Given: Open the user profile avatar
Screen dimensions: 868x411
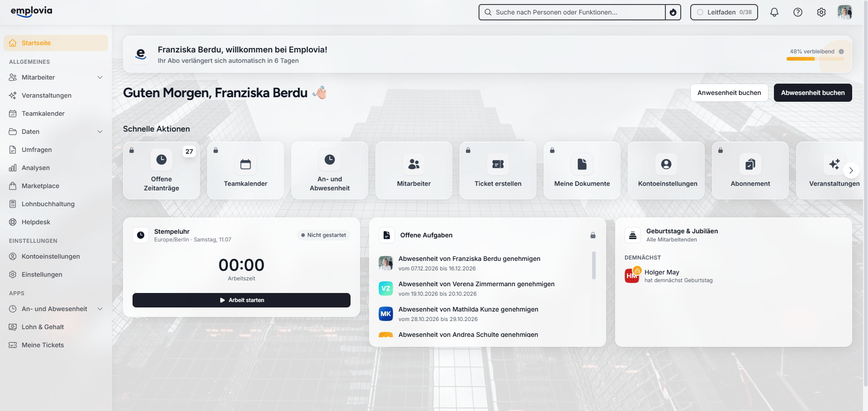Looking at the screenshot, I should 844,12.
